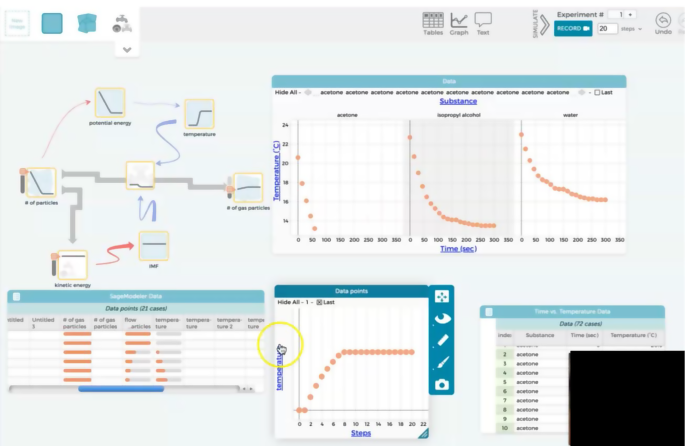The width and height of the screenshot is (685, 446).
Task: Open the ruler measure tool
Action: click(x=442, y=340)
